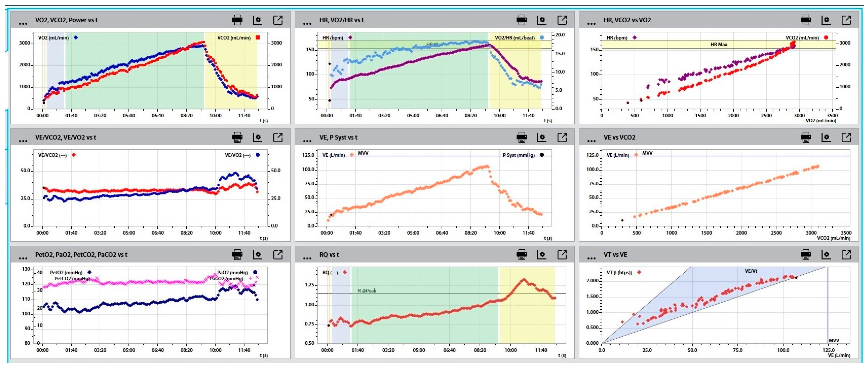Select the PetO2 (mmHg) legend entry
Image resolution: width=868 pixels, height=369 pixels.
coord(66,272)
